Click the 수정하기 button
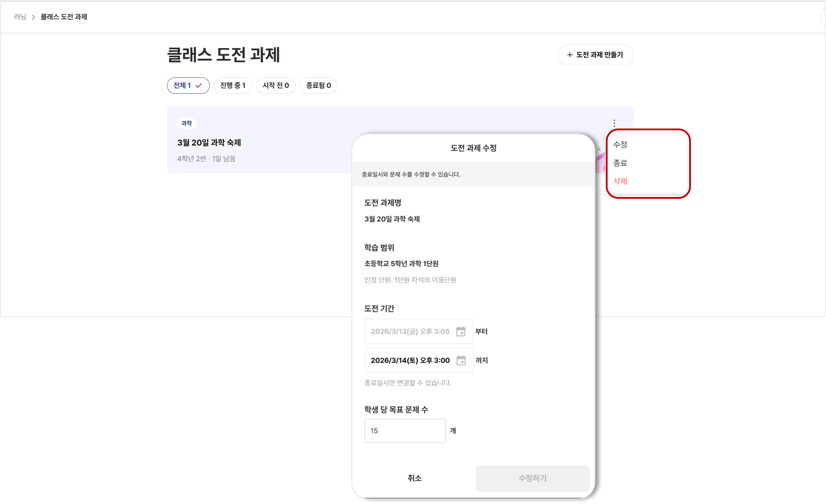The height and width of the screenshot is (504, 826). click(x=532, y=478)
